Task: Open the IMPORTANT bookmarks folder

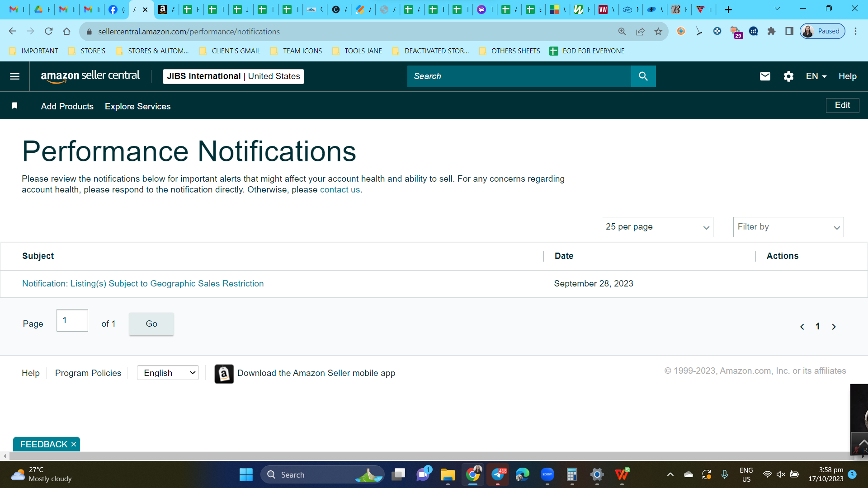Action: [x=34, y=51]
